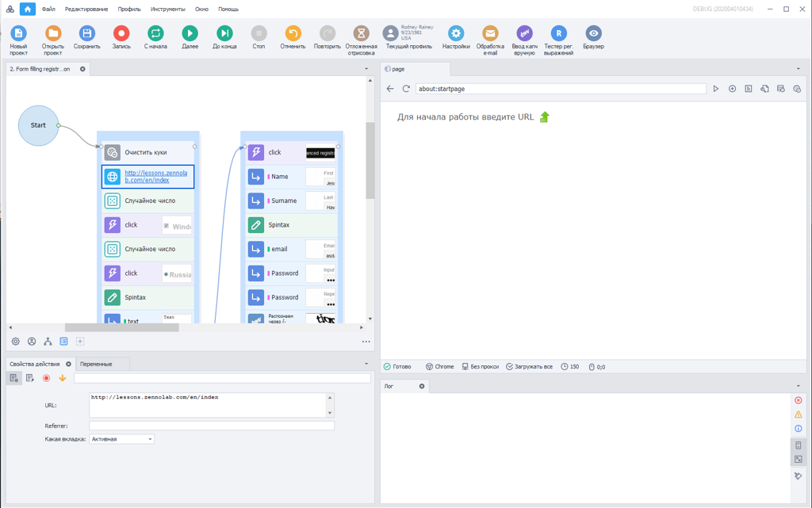Screen dimensions: 812x508
Task: Open the Какая вкладка dropdown
Action: 121,439
